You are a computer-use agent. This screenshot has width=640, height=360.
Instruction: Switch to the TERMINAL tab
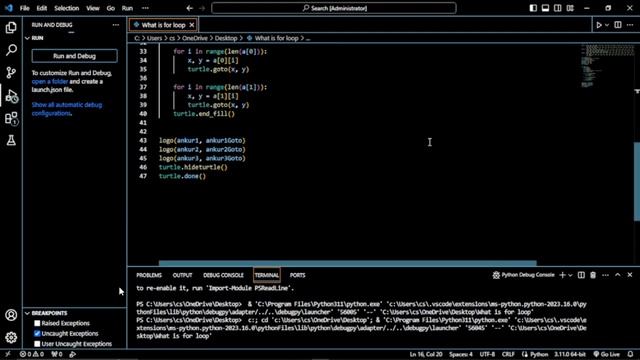click(x=267, y=275)
